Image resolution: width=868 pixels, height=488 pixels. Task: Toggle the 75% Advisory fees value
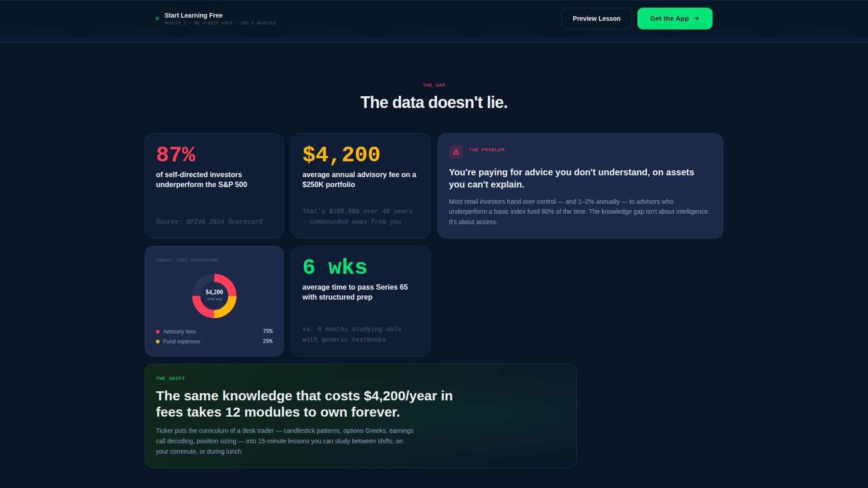[268, 331]
